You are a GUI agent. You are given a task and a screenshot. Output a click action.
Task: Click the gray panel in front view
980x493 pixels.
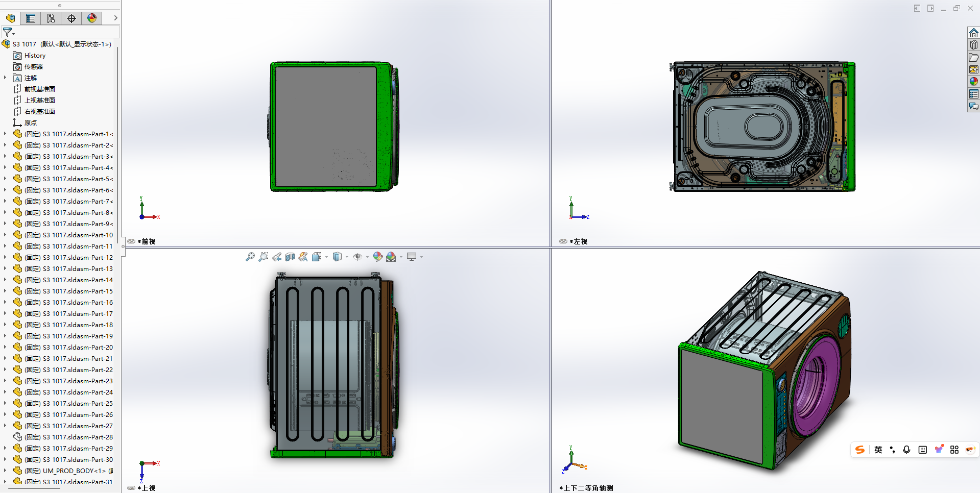(326, 127)
